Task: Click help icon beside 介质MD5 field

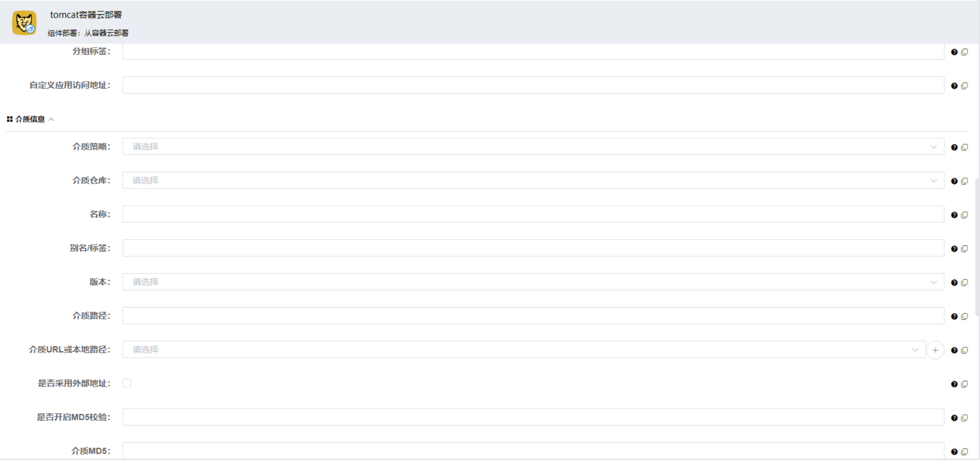Action: [954, 452]
